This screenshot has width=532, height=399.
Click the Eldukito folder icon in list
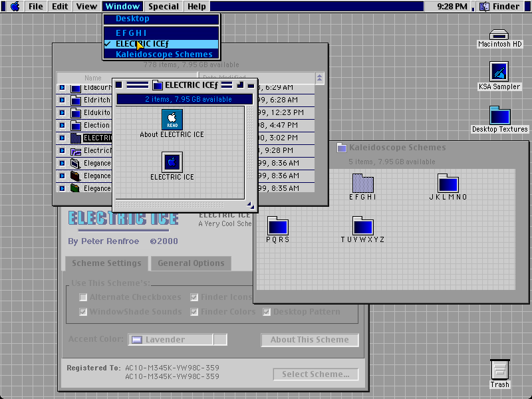(76, 112)
